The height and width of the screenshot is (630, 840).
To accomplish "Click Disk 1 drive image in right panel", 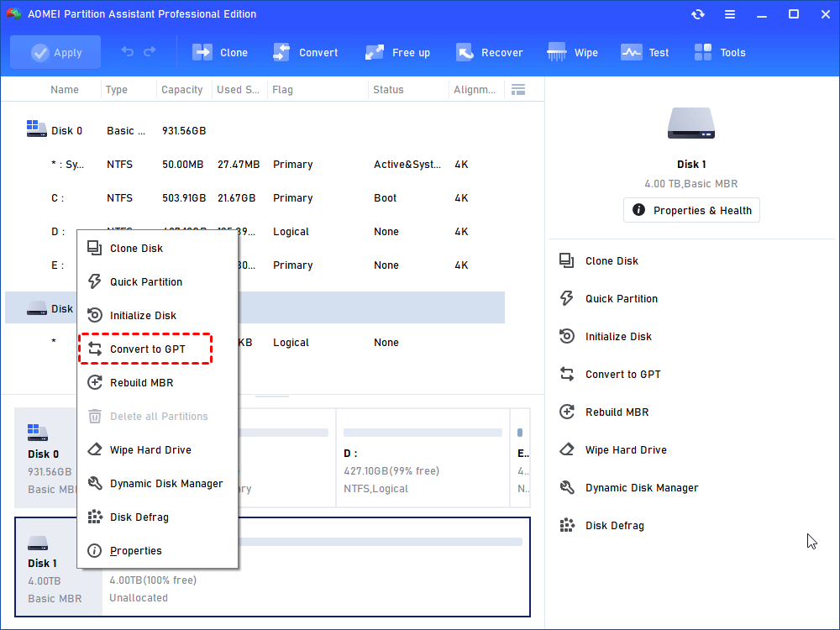I will point(691,123).
